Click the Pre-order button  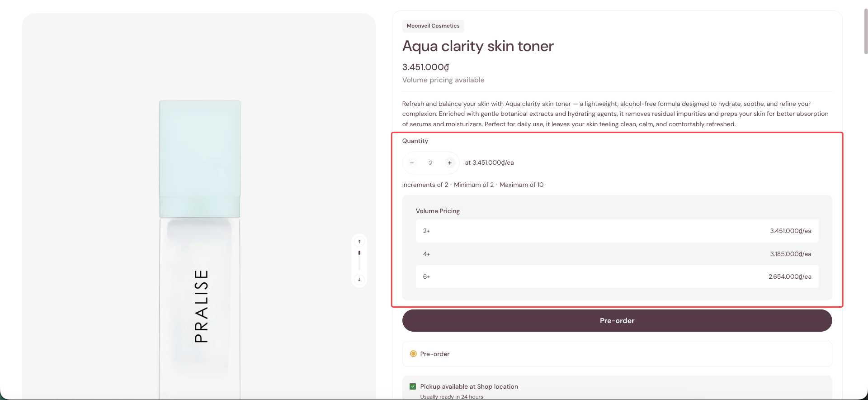coord(617,320)
